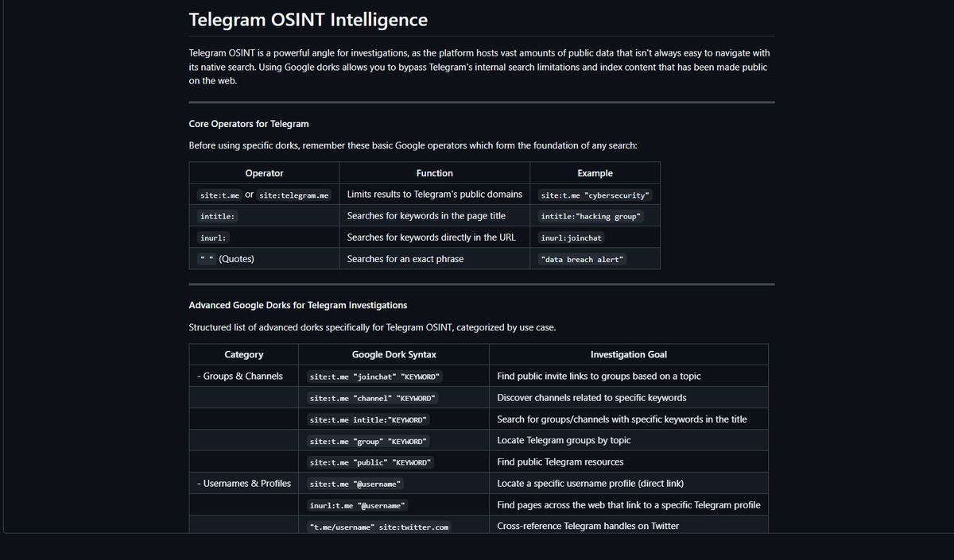Select the site:telegram.me operator chip
Image resolution: width=954 pixels, height=560 pixels.
click(x=294, y=195)
